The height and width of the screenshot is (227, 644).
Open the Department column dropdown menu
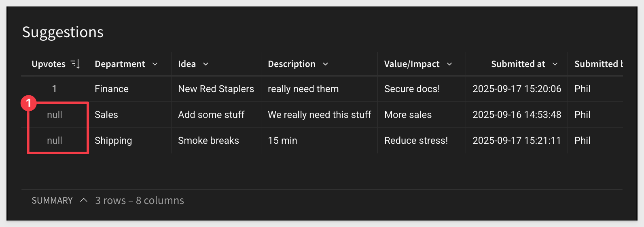pos(155,64)
